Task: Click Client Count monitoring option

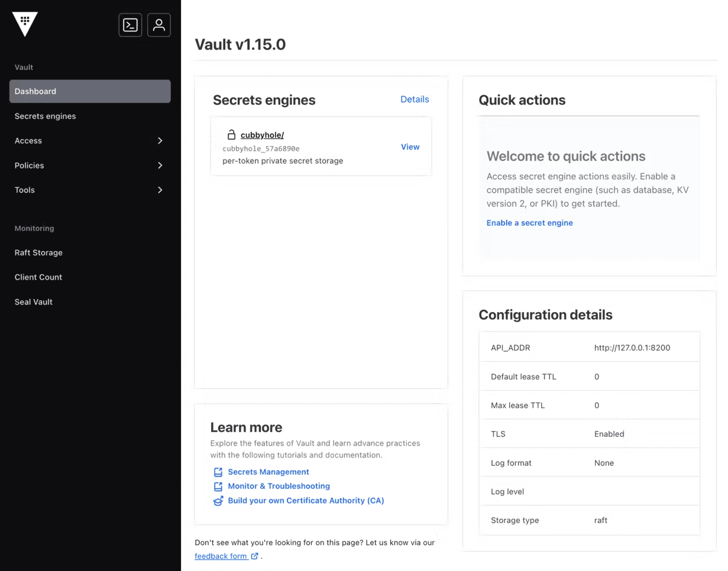Action: tap(38, 277)
